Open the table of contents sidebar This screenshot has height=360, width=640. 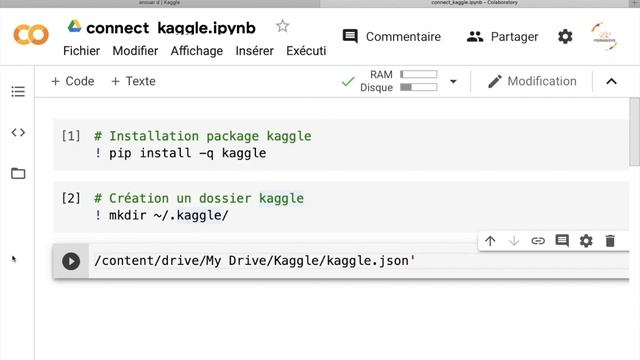click(18, 91)
